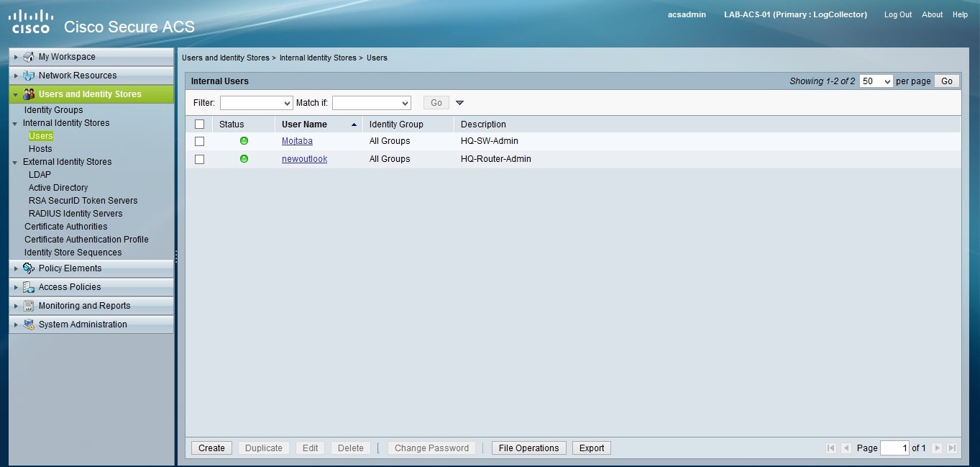
Task: Check the box for user newoutlook
Action: (x=200, y=159)
